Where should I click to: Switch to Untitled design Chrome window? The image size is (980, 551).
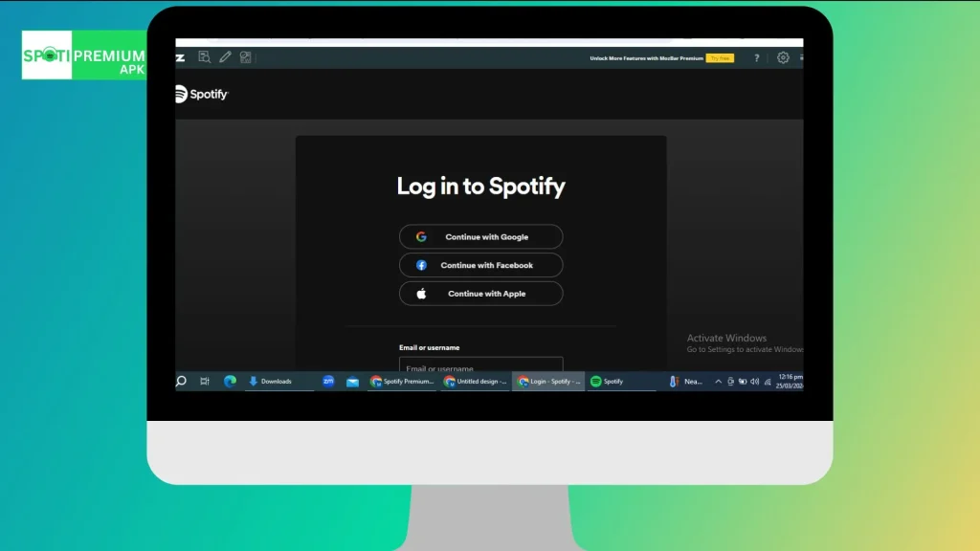click(475, 381)
